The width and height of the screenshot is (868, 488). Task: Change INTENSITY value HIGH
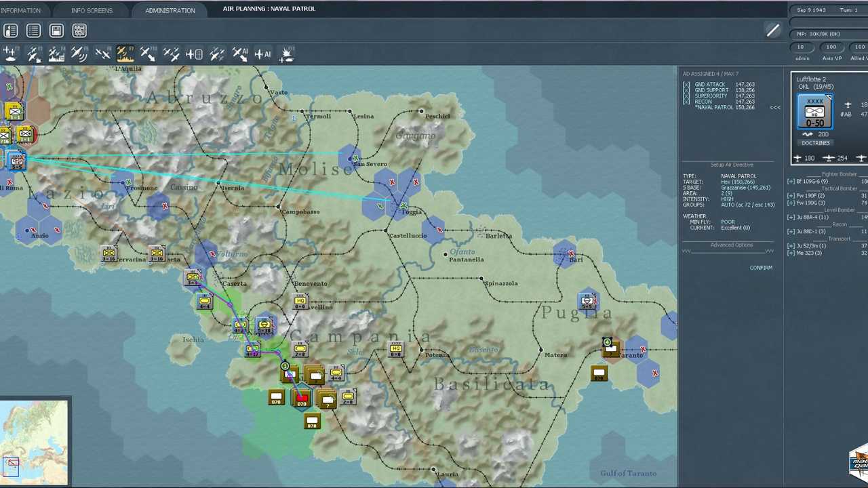click(x=727, y=199)
